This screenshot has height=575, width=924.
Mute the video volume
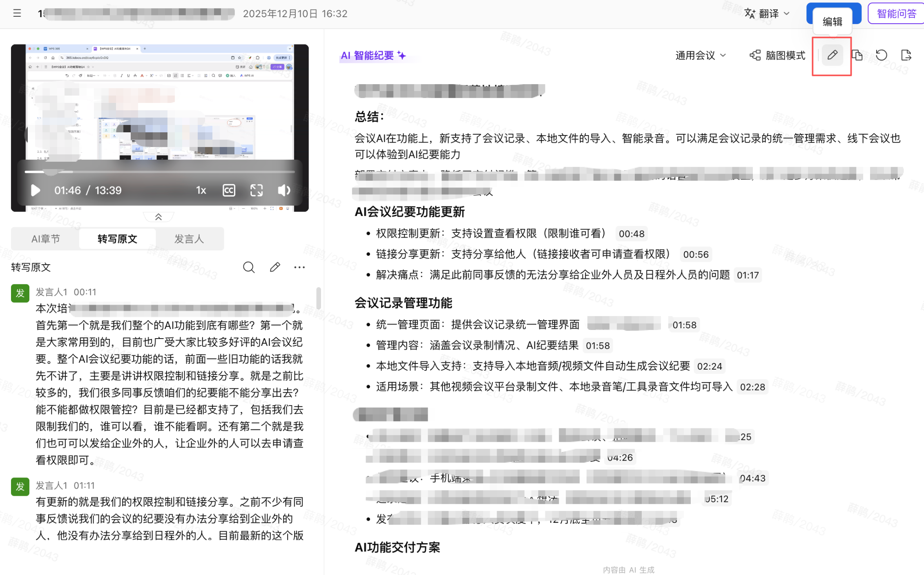(x=284, y=190)
